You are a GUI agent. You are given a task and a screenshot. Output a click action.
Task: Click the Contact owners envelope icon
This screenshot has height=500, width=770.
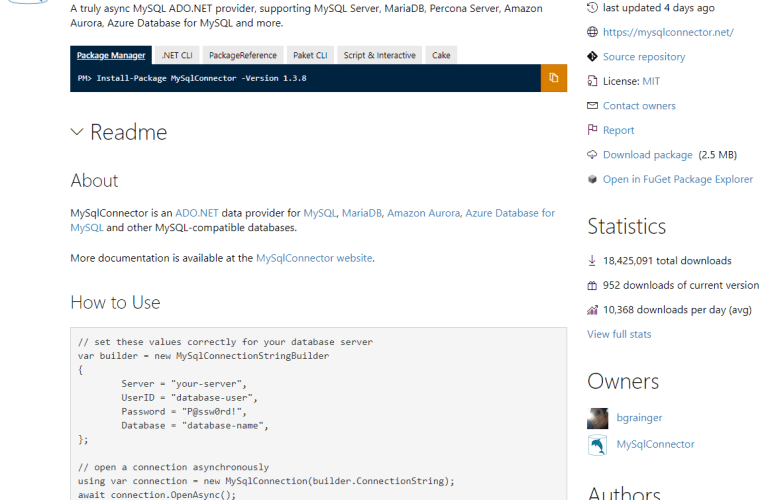593,106
